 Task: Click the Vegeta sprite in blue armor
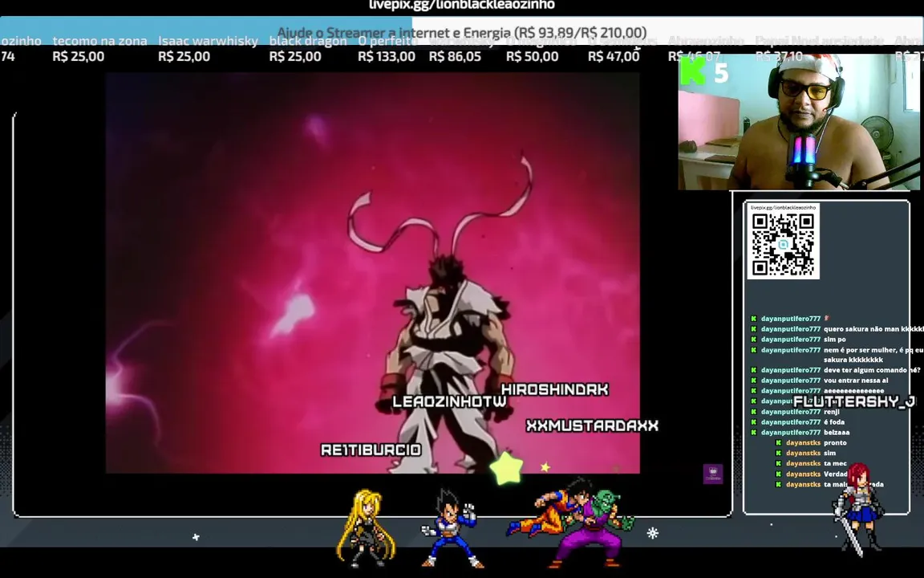451,528
